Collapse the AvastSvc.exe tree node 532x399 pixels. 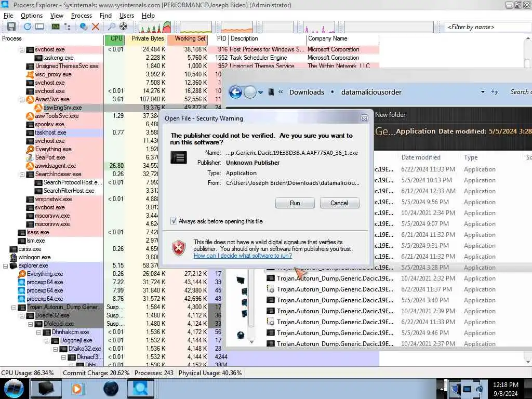click(x=22, y=100)
